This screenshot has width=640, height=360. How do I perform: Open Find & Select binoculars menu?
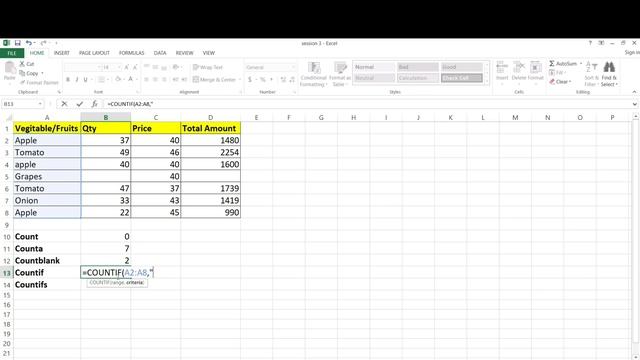pos(609,73)
